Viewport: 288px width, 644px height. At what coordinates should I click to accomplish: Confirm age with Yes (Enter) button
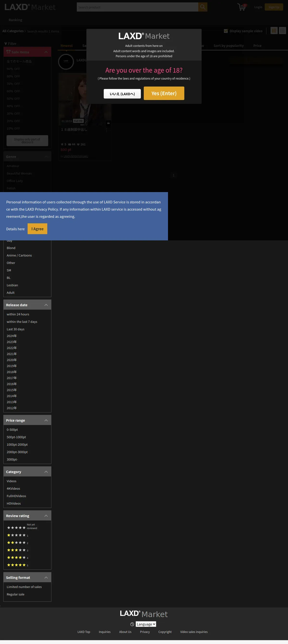pos(164,93)
